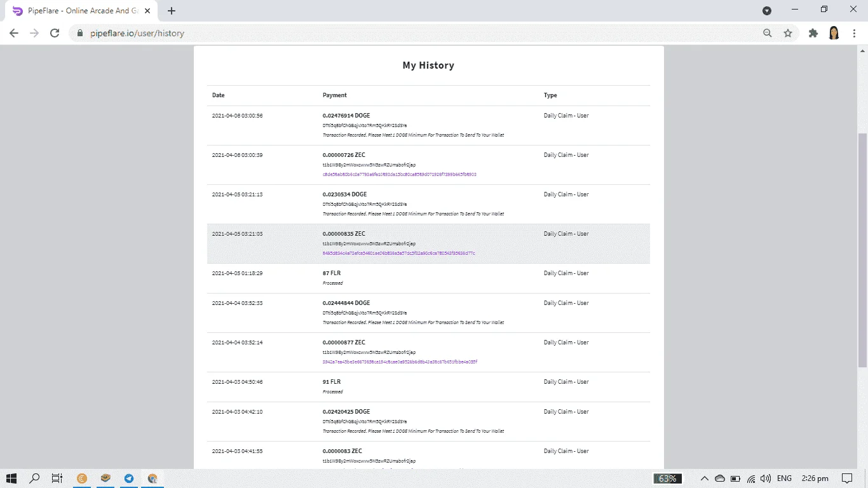The height and width of the screenshot is (488, 868).
Task: Select the PipeFlare browser tab
Action: (80, 11)
